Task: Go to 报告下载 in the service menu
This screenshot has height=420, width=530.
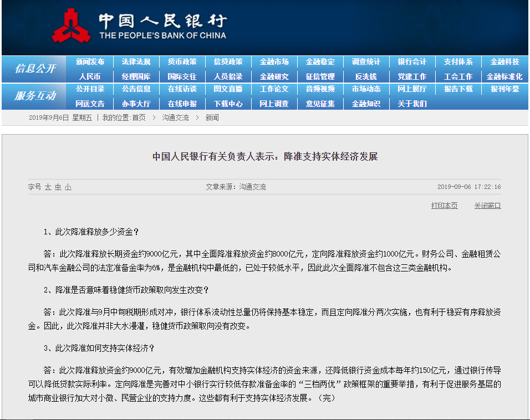Action: coord(458,89)
